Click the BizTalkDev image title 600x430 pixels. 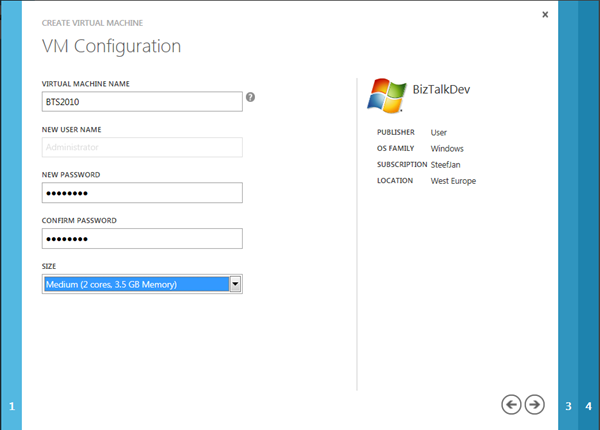coord(441,90)
